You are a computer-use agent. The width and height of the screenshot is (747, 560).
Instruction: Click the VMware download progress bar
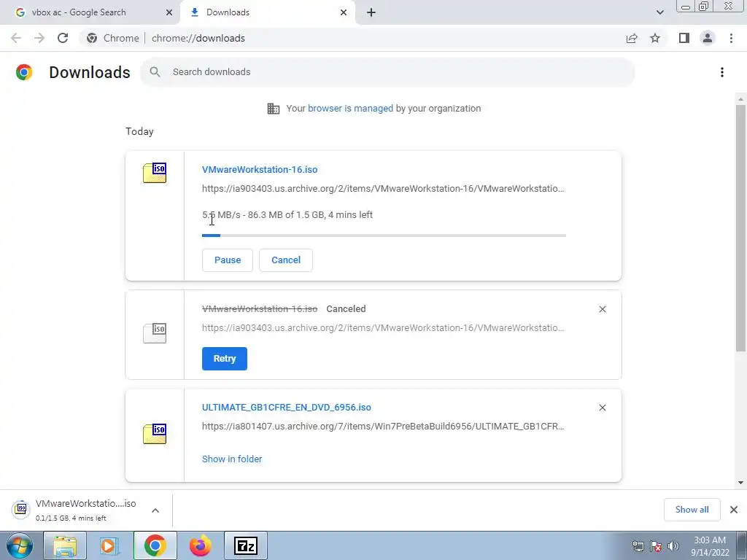(x=384, y=236)
